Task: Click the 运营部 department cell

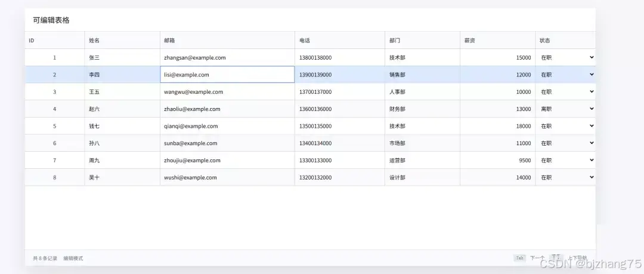Action: [422, 161]
